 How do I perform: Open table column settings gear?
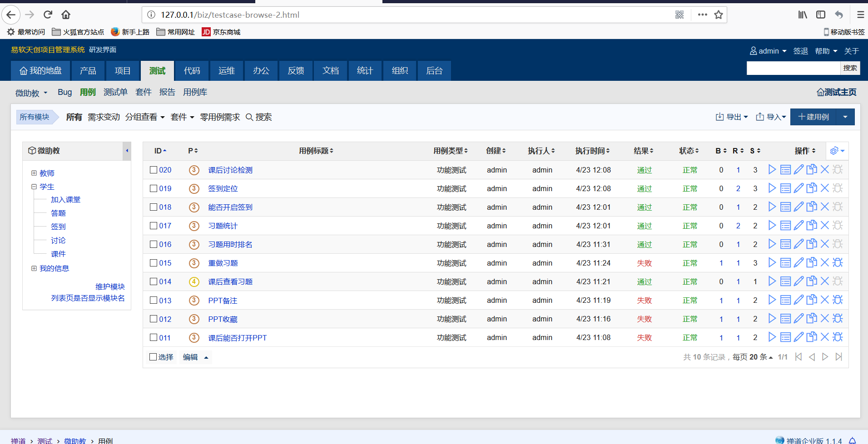(837, 151)
